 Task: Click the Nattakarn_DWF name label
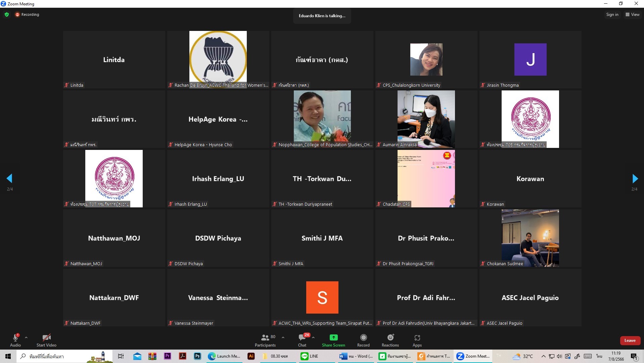point(85,323)
